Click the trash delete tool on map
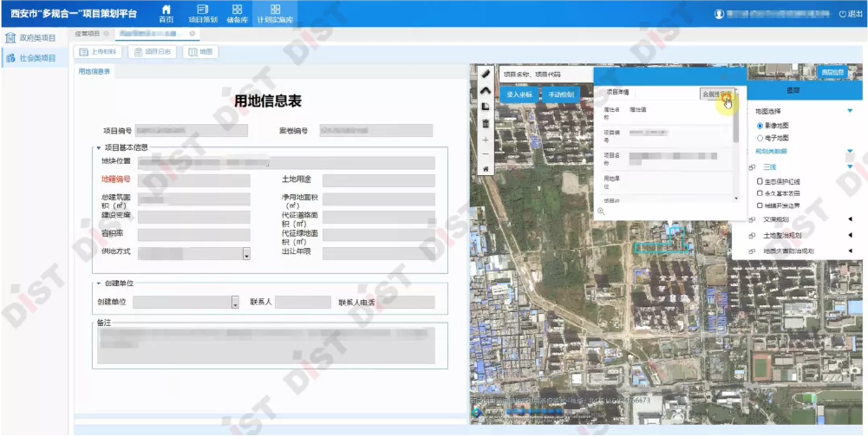 tap(486, 123)
